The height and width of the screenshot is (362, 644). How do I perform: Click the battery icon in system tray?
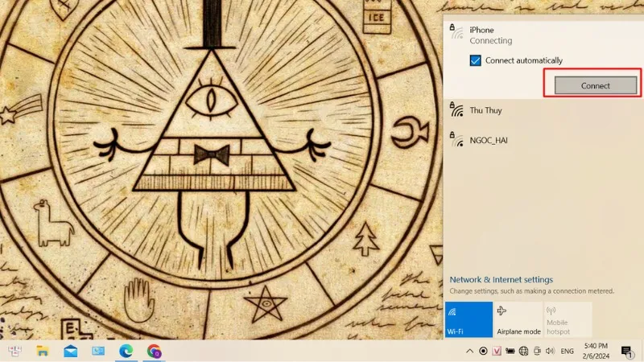pos(510,352)
